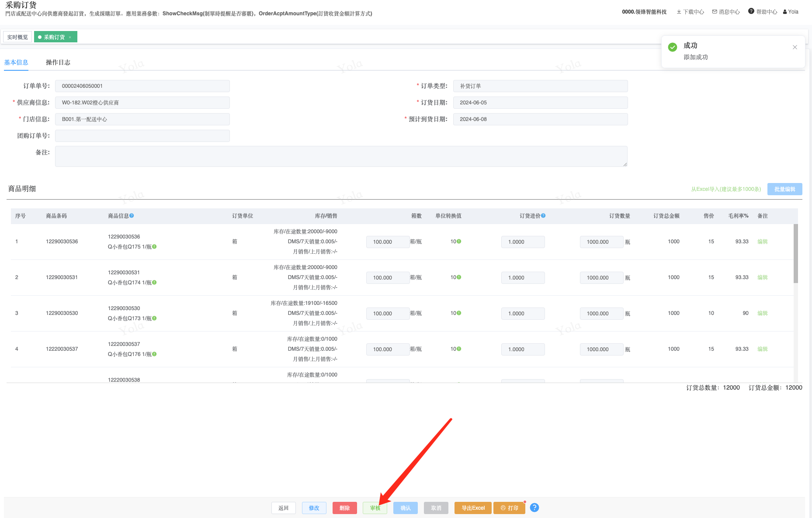812x518 pixels.
Task: Click the 备注 textarea
Action: [x=341, y=156]
